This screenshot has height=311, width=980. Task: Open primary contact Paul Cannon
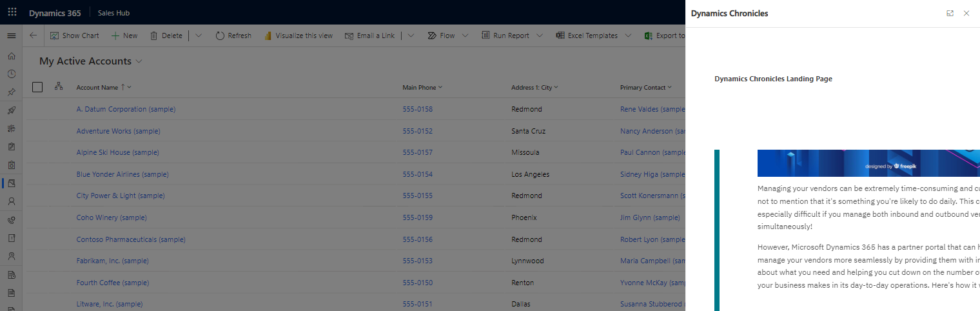(652, 152)
